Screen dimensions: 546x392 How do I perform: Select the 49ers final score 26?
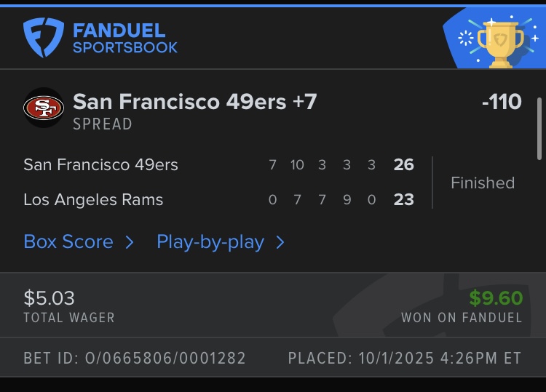403,165
